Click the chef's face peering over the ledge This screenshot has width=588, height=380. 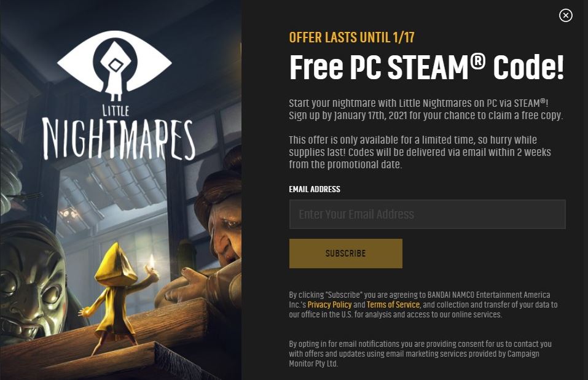click(x=224, y=233)
